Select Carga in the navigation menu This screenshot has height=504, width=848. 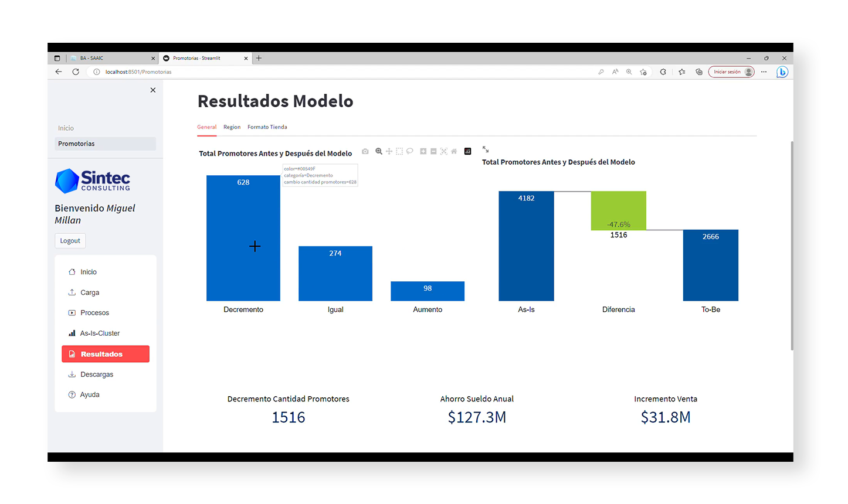[106, 292]
